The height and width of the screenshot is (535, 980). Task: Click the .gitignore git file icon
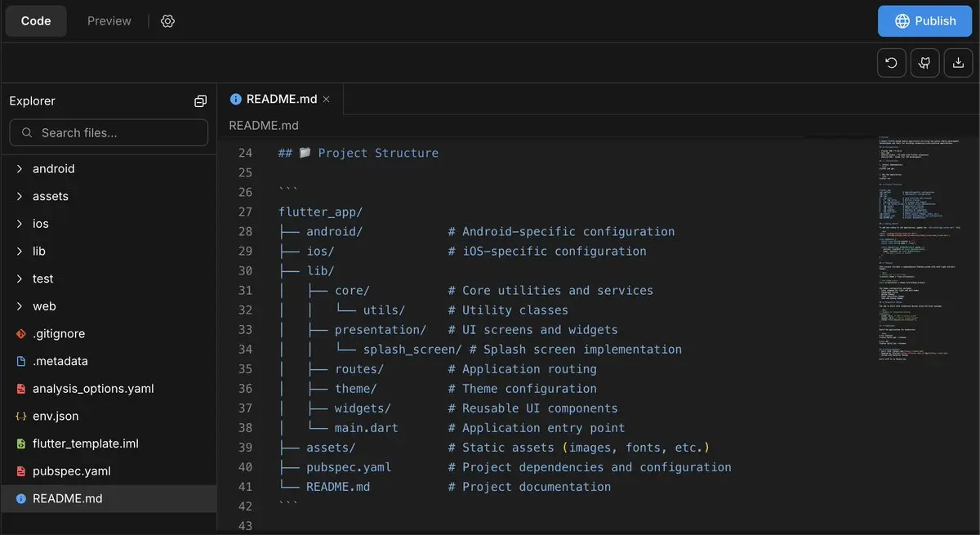pos(21,333)
